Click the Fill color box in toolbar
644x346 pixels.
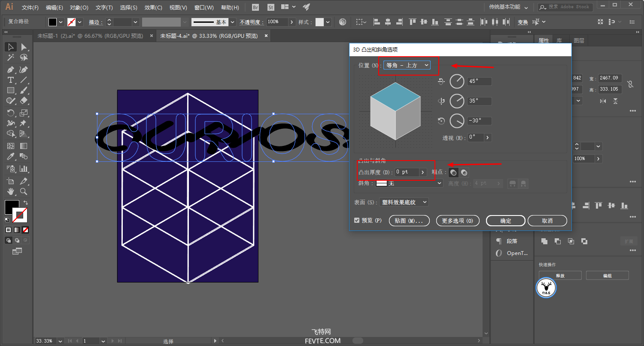click(x=12, y=207)
